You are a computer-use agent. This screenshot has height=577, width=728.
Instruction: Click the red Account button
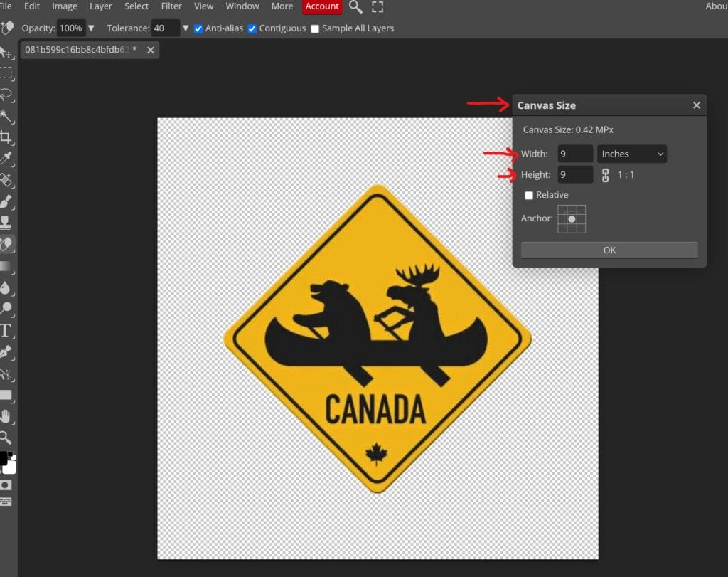click(x=322, y=6)
